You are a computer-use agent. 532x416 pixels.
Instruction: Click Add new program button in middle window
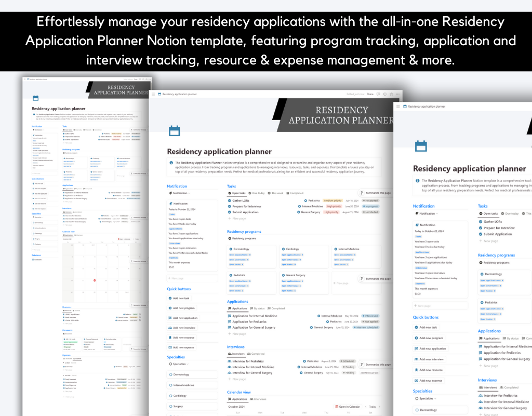182,308
